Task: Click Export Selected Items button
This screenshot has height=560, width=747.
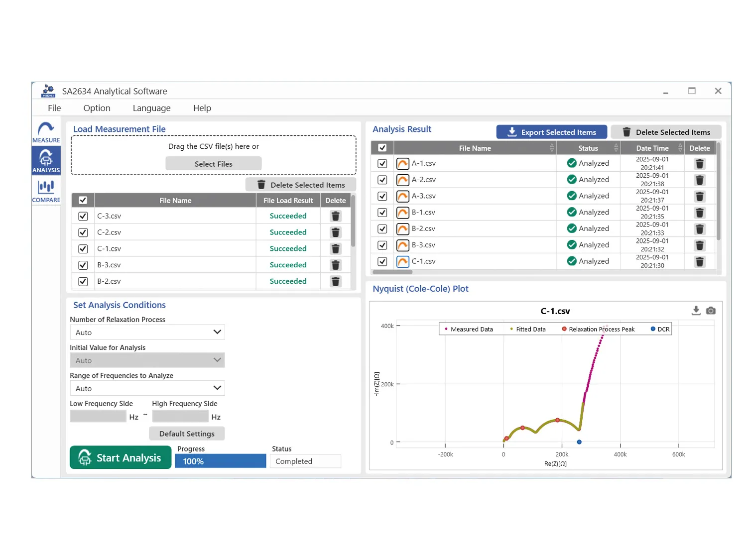Action: pyautogui.click(x=552, y=132)
